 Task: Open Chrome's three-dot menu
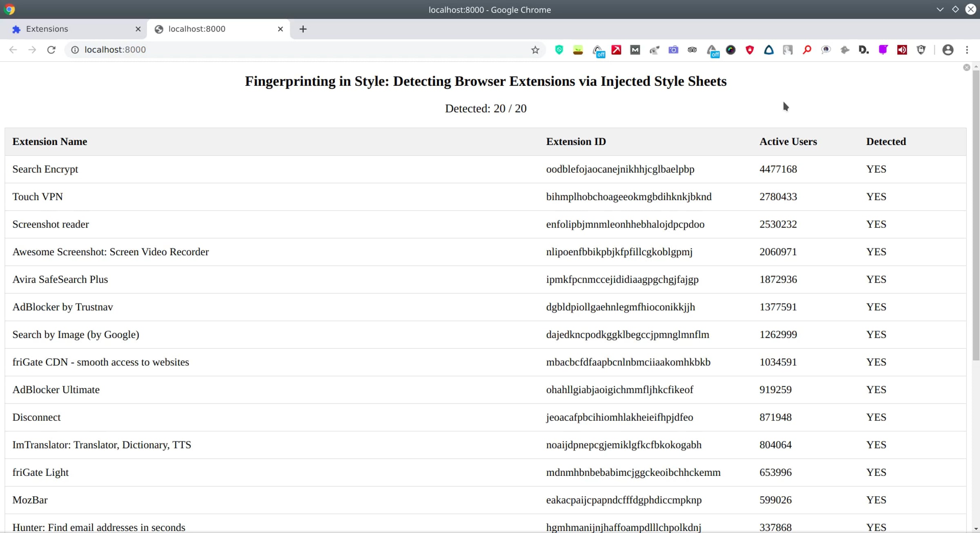(967, 50)
